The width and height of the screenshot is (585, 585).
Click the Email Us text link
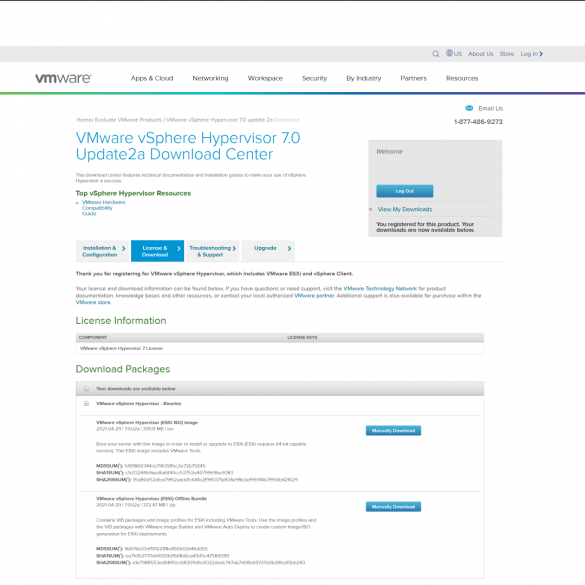(x=491, y=108)
